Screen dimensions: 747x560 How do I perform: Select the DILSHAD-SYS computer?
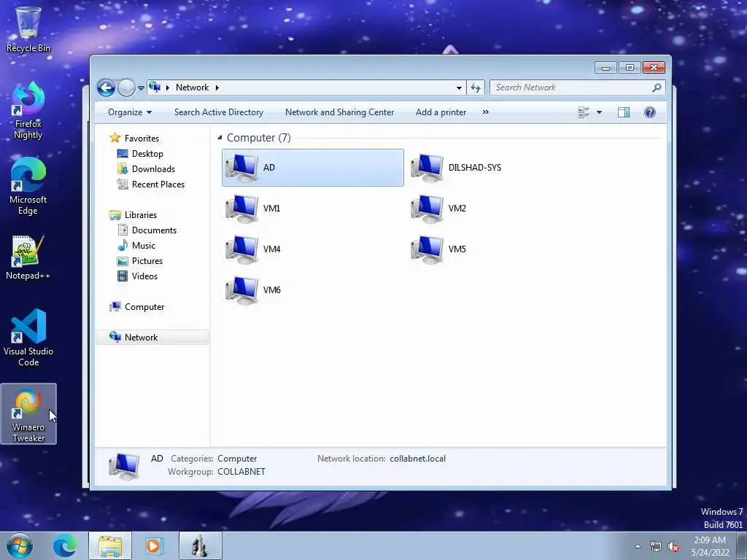click(x=456, y=168)
